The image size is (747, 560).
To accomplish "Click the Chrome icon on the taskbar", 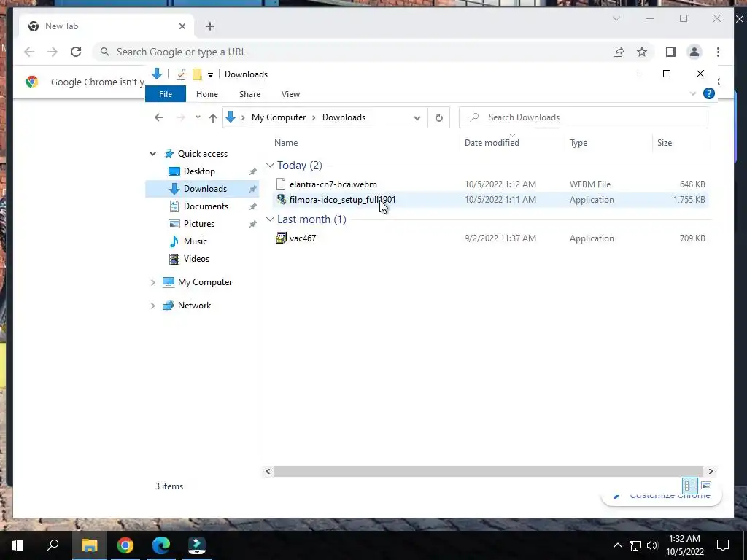I will (x=125, y=545).
